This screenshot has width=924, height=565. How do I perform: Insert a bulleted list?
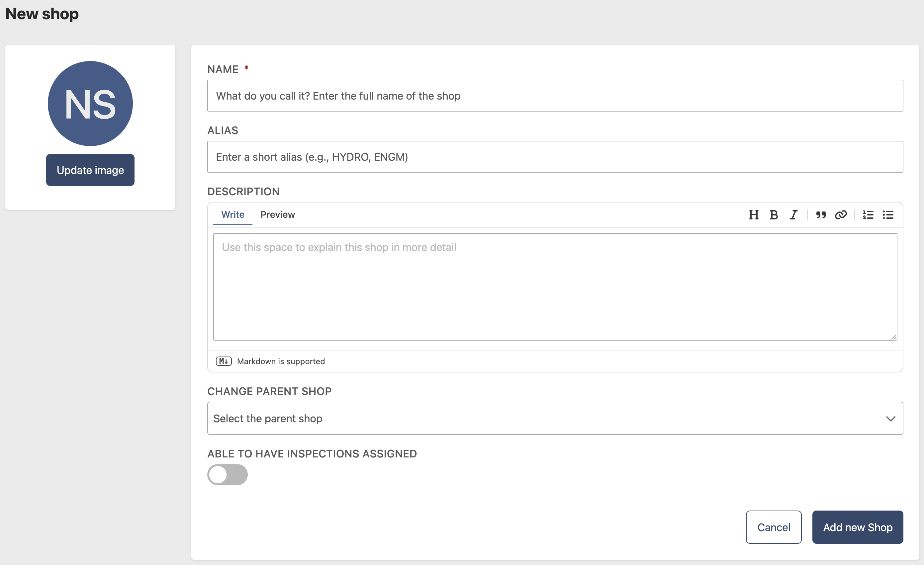tap(888, 215)
